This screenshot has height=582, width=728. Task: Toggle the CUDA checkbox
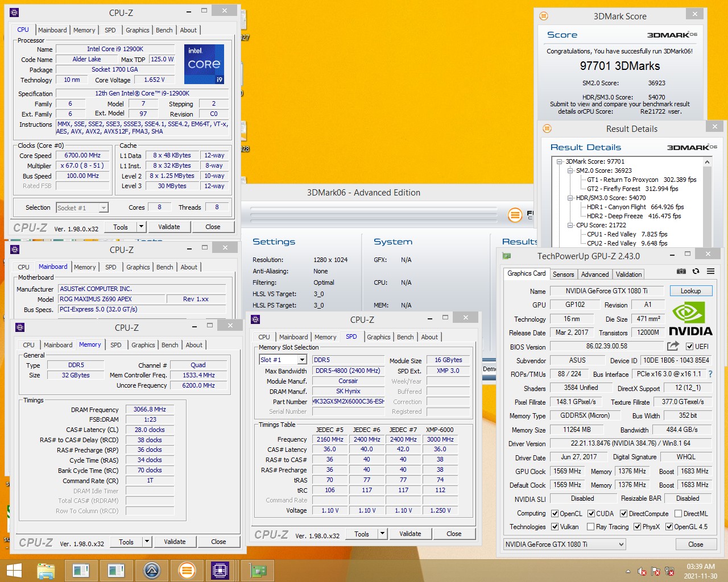(591, 513)
